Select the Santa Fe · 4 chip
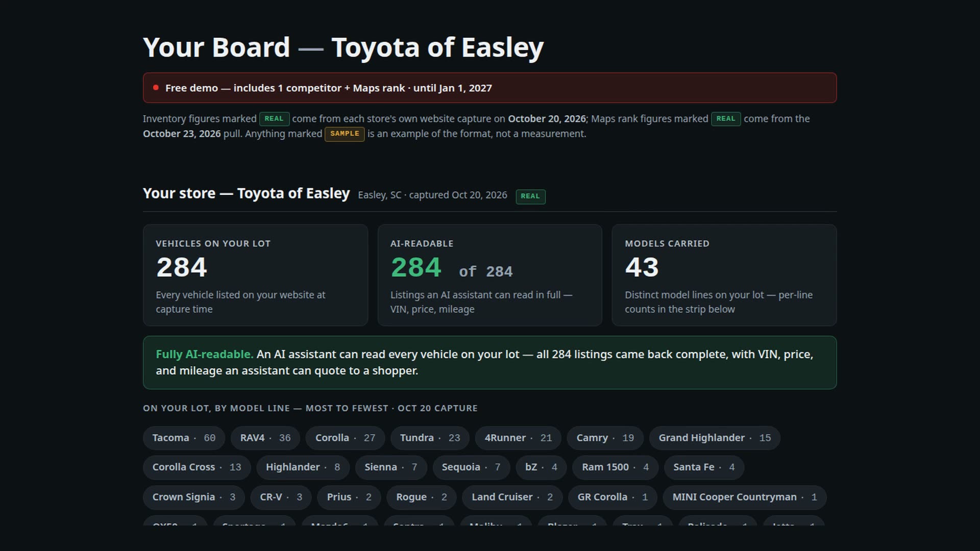Image resolution: width=980 pixels, height=551 pixels. tap(704, 467)
